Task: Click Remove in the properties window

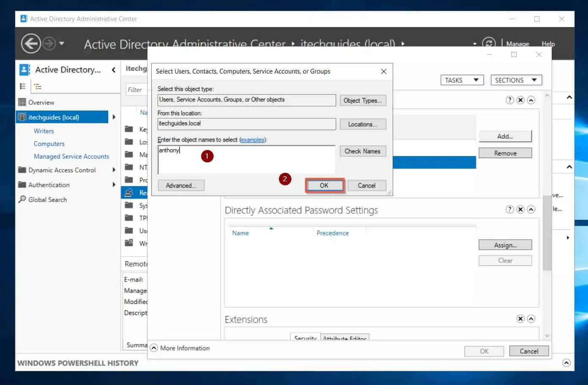Action: [x=505, y=153]
